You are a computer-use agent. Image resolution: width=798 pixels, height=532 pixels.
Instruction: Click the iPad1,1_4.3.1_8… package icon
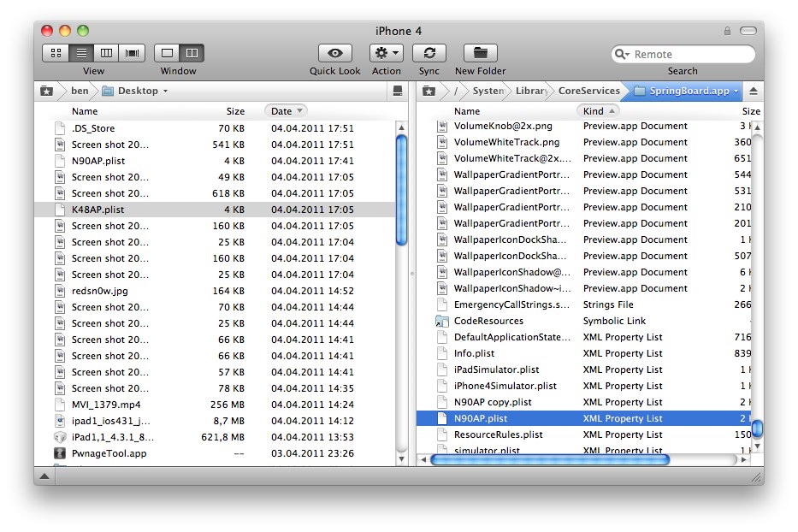tap(60, 437)
